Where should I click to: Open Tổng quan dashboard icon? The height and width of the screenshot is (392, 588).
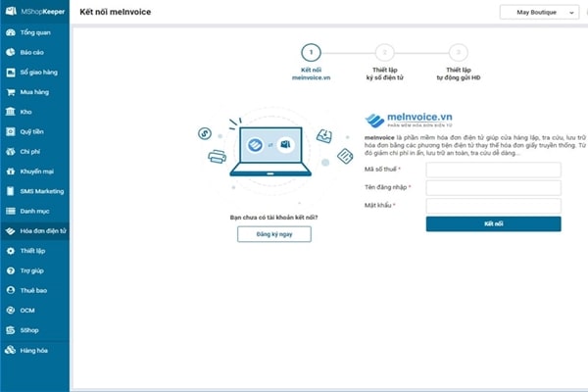coord(11,32)
